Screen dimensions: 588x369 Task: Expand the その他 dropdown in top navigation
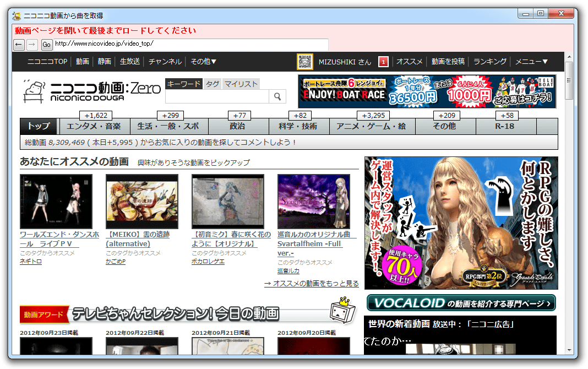pyautogui.click(x=204, y=62)
